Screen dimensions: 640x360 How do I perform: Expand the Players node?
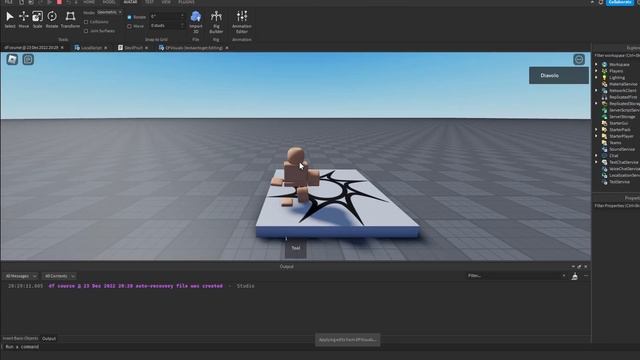(x=596, y=71)
